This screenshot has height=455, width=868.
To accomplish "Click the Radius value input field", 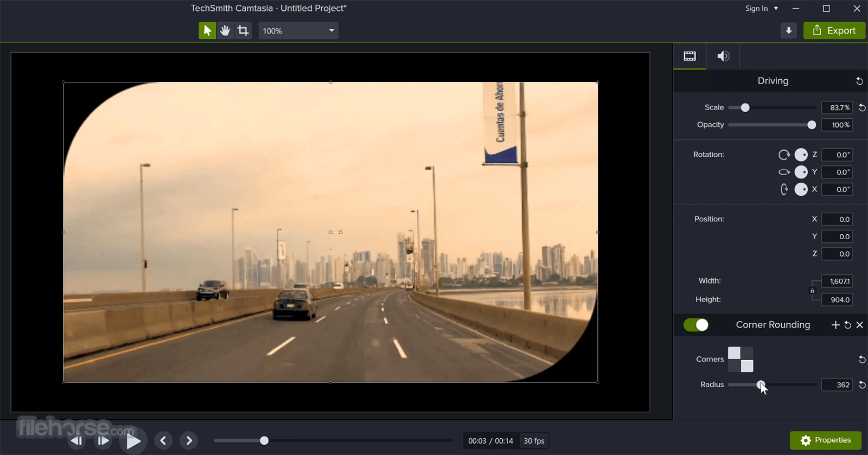I will coord(837,385).
